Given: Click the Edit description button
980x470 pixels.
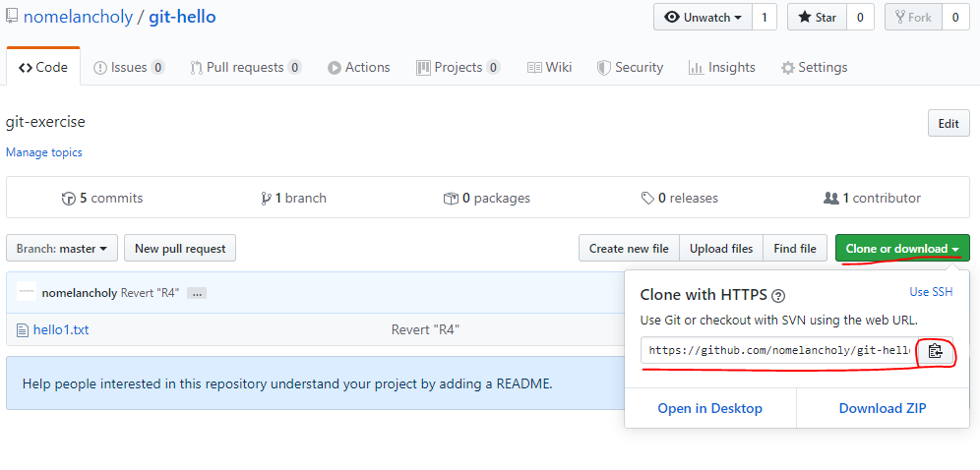Looking at the screenshot, I should [x=949, y=124].
